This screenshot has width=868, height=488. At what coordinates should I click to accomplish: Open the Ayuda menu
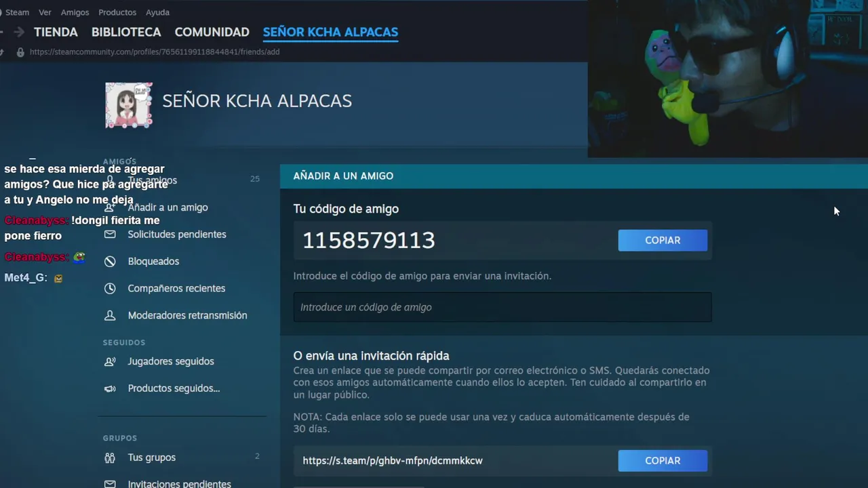(x=157, y=12)
